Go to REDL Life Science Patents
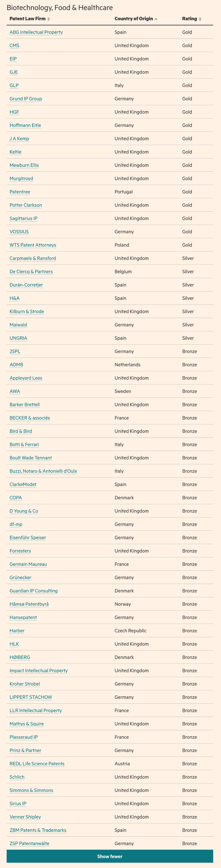 pyautogui.click(x=37, y=764)
